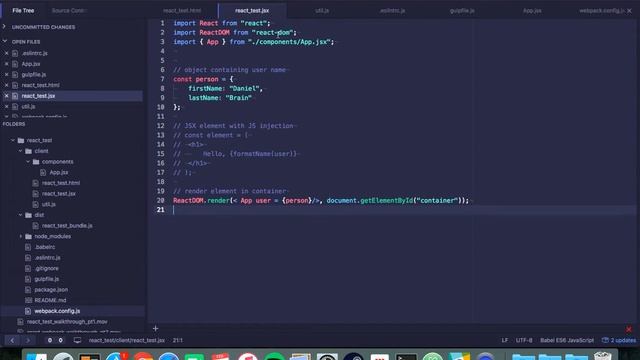Open Terminal from the Dock
The width and height of the screenshot is (640, 360).
coord(406,356)
